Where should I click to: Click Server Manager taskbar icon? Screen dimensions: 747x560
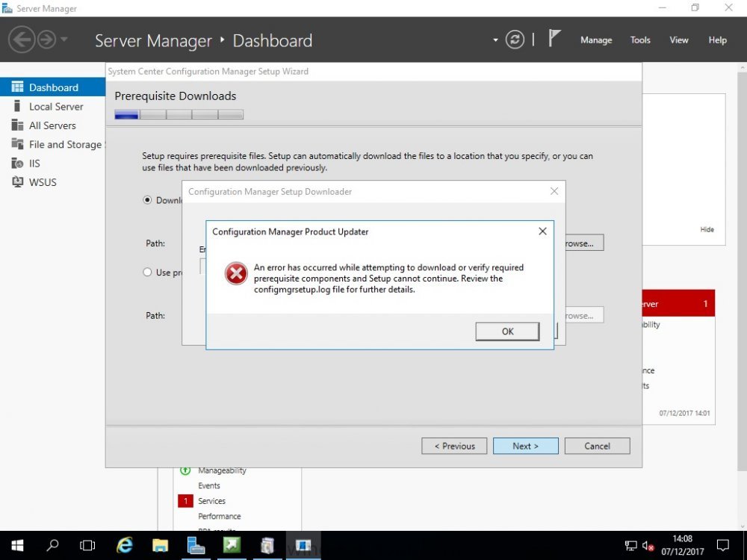[196, 545]
